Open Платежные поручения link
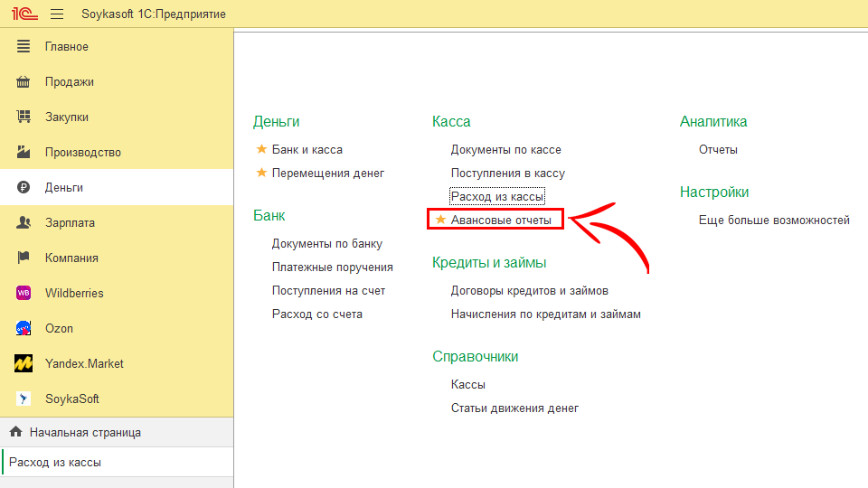Viewport: 868px width, 488px height. click(x=332, y=267)
